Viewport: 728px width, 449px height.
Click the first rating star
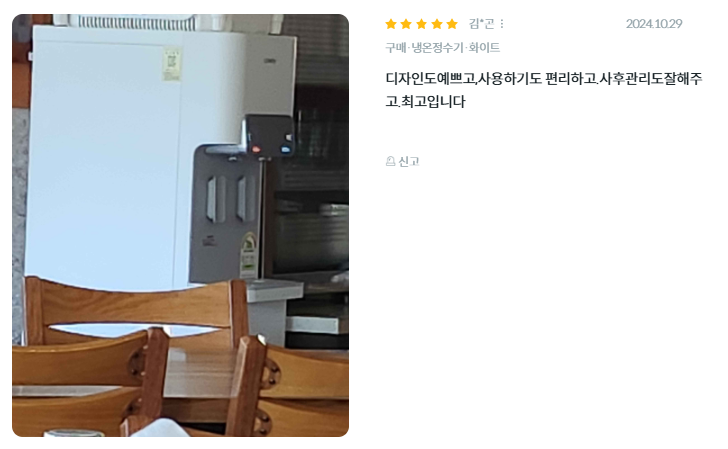click(x=391, y=24)
